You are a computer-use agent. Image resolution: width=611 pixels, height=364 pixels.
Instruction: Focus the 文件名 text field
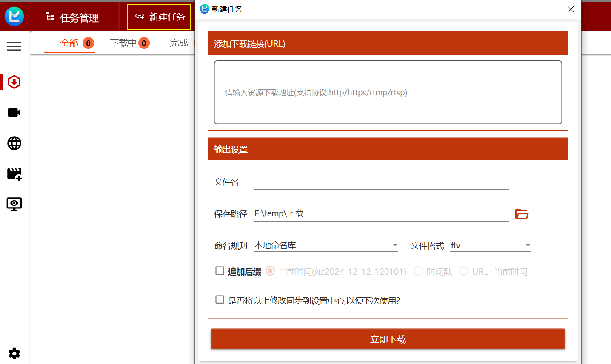[381, 182]
